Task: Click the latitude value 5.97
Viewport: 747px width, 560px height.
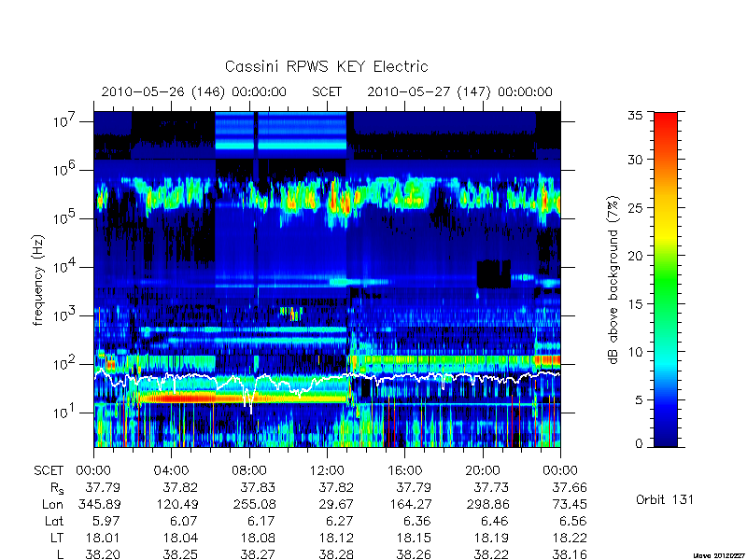Action: pos(106,522)
